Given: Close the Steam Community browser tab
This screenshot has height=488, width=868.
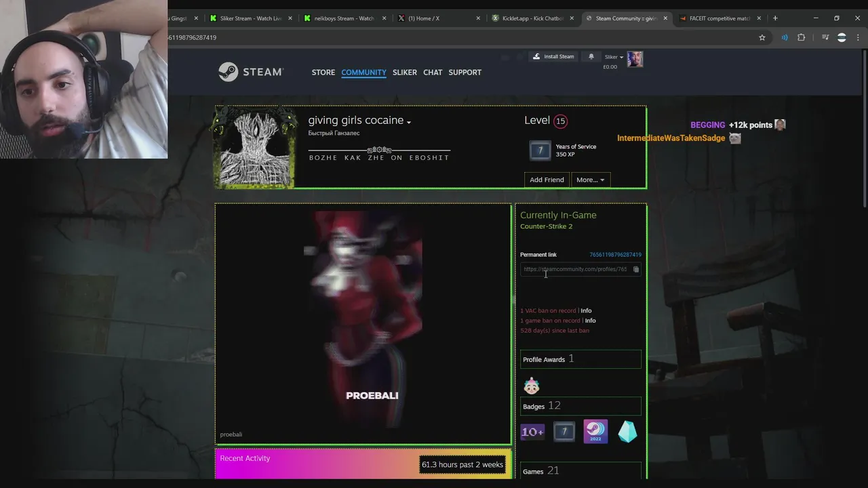Looking at the screenshot, I should point(665,18).
